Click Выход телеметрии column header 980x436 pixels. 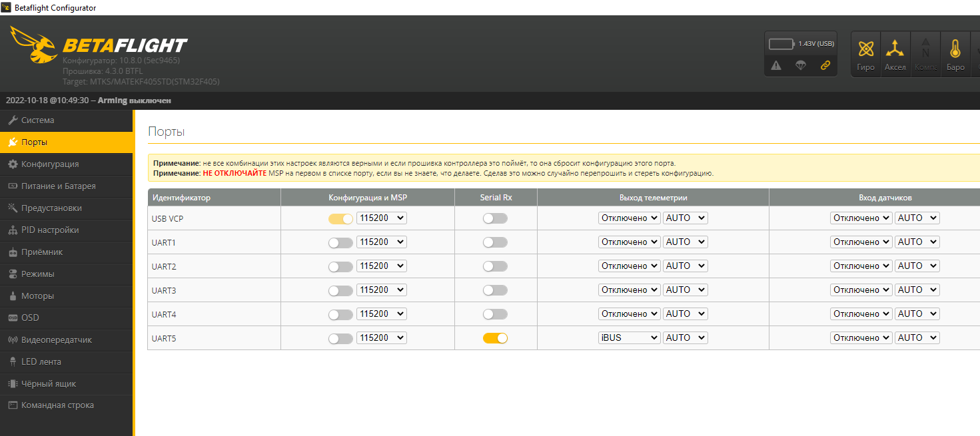pos(653,198)
